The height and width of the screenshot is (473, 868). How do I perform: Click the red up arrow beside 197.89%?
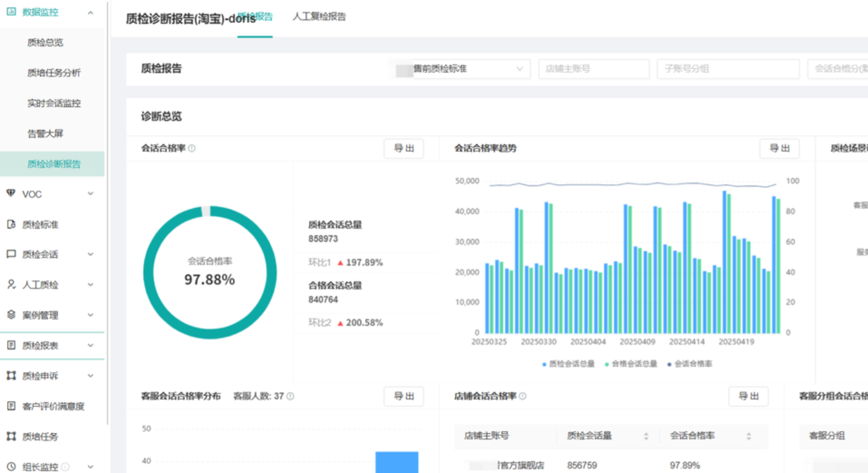(340, 263)
